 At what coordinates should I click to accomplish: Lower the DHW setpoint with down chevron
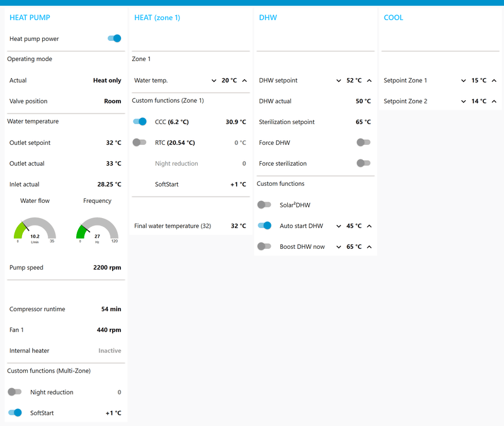click(x=338, y=81)
